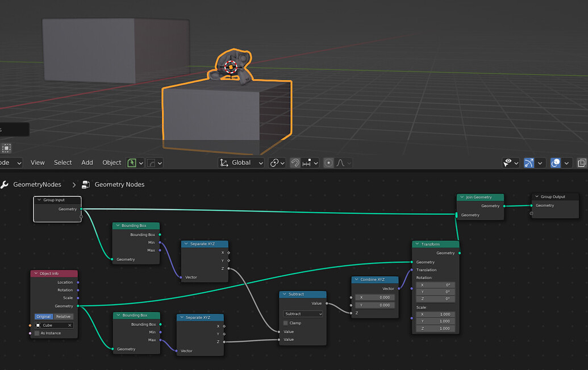Collapse the upper Bounding Box node

pyautogui.click(x=118, y=226)
